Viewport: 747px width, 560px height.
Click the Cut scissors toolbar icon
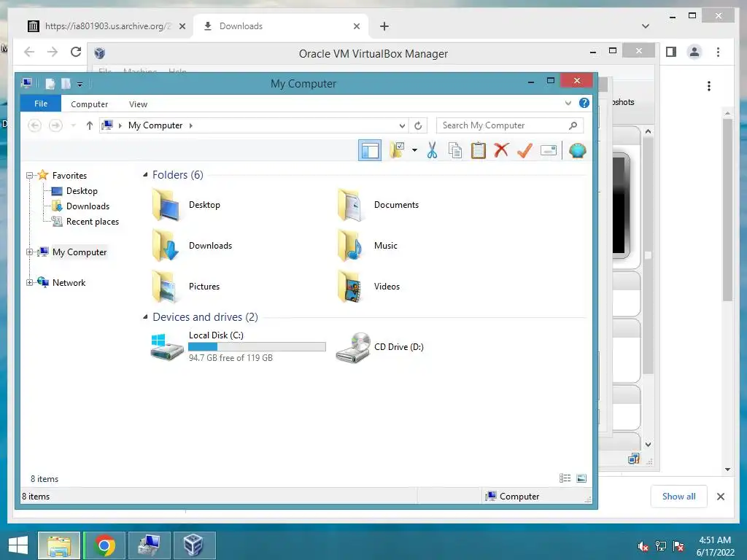pos(432,150)
